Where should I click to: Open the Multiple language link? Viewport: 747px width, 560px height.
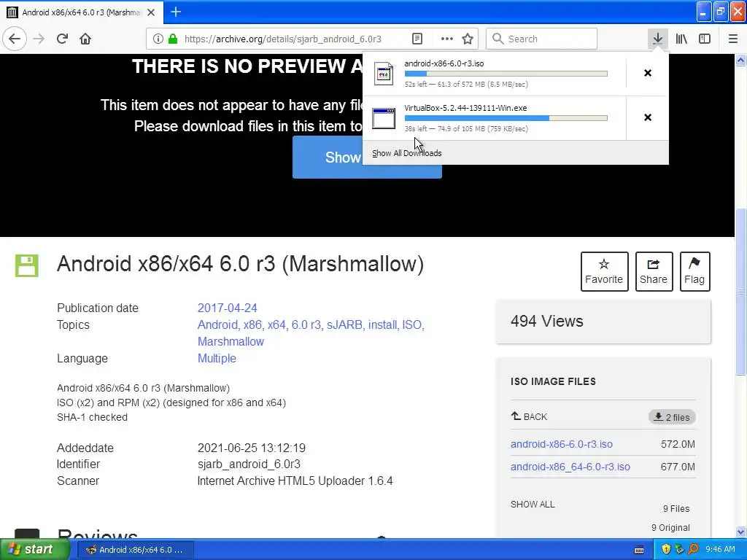coord(217,358)
